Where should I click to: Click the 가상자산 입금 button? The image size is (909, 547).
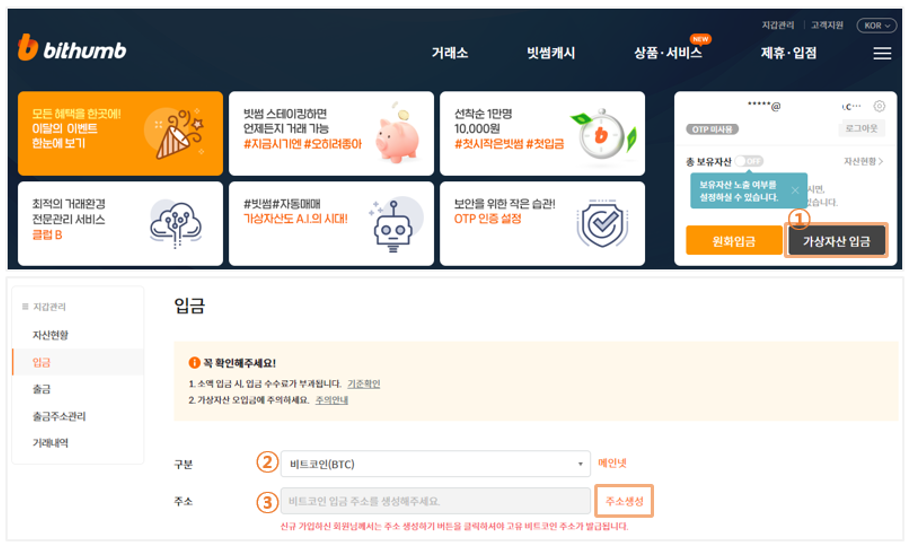pyautogui.click(x=837, y=240)
